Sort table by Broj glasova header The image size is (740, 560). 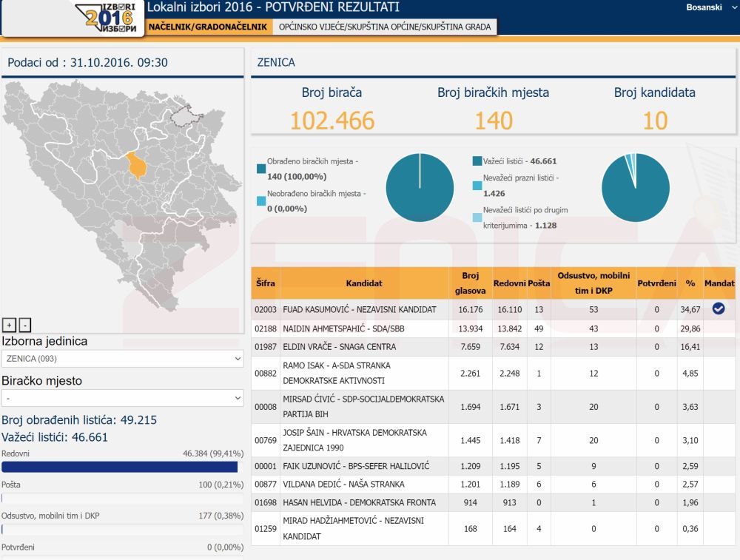pos(470,283)
